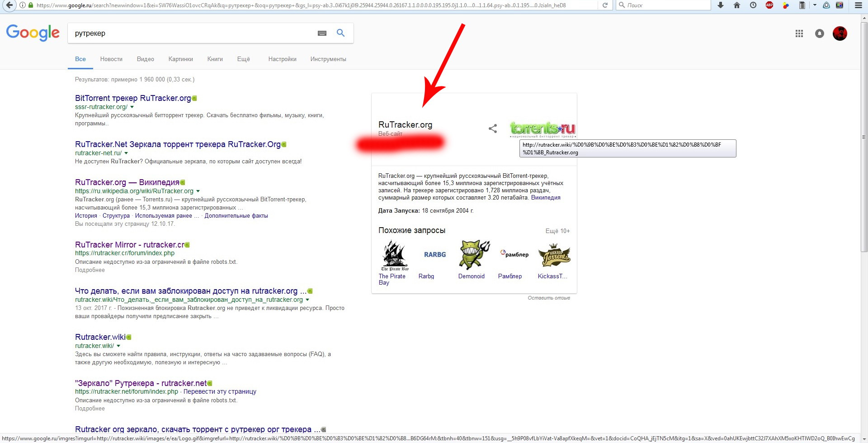868x443 pixels.
Task: Click Перевести эту страницу link
Action: [220, 391]
